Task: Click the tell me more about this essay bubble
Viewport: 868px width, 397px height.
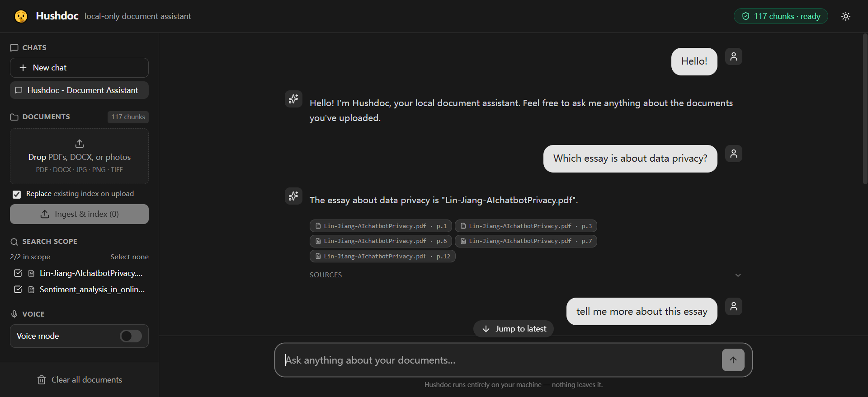Action: pos(642,311)
